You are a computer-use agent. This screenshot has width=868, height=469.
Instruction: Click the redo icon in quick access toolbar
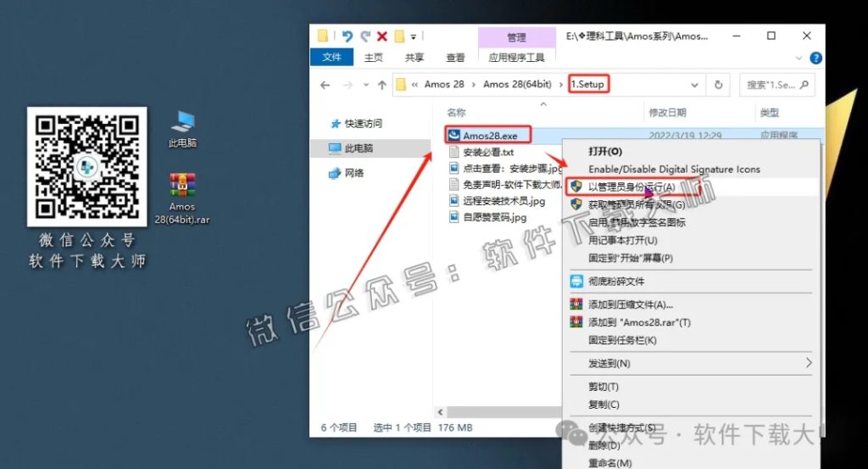tap(364, 36)
